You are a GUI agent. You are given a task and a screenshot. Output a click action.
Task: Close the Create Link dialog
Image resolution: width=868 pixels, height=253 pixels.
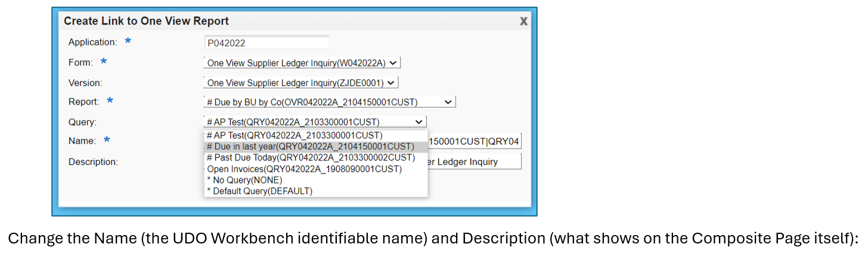[x=523, y=21]
